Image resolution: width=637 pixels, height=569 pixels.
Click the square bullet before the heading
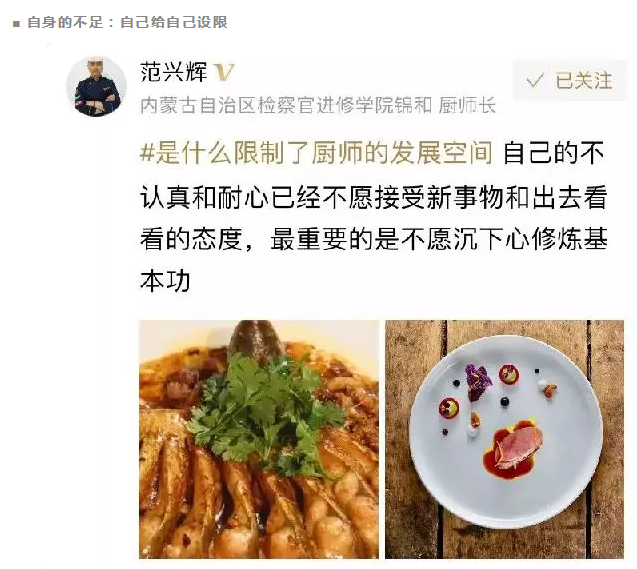[x=16, y=24]
